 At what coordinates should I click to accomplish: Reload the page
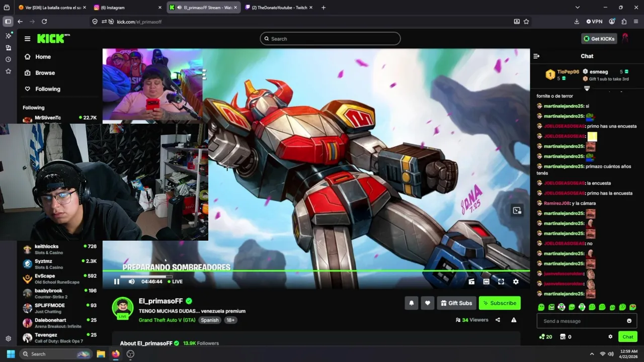coord(44,22)
